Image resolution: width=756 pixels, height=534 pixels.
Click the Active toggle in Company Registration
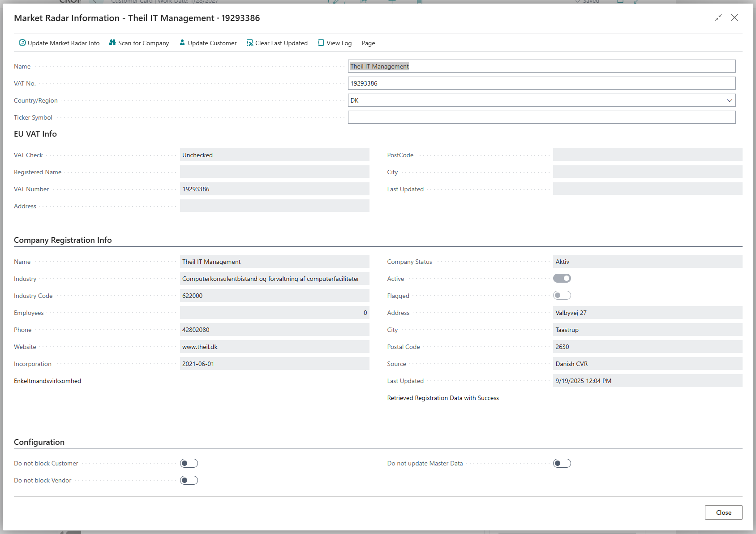tap(562, 279)
